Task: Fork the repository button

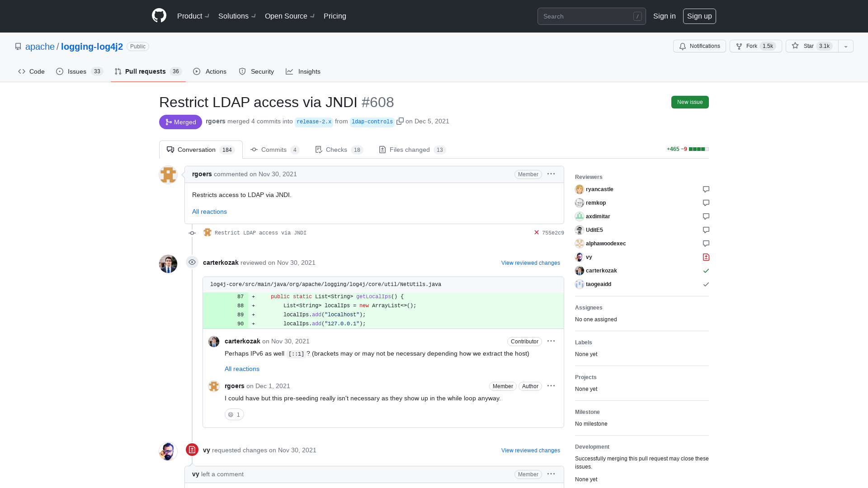Action: [x=755, y=46]
